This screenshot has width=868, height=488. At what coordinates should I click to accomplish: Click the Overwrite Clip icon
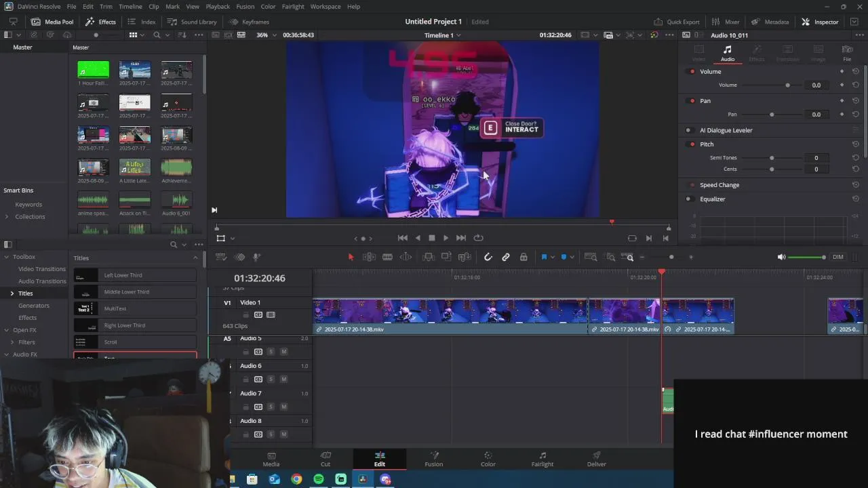446,257
